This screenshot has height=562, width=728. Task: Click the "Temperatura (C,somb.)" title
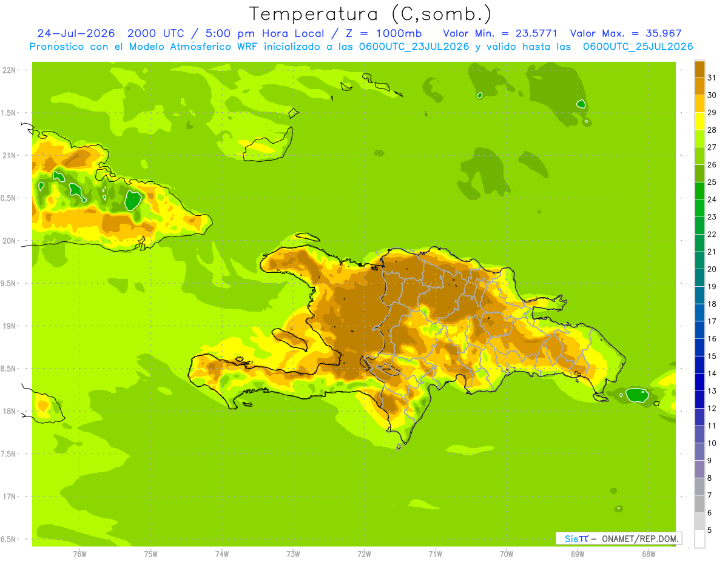click(x=371, y=14)
